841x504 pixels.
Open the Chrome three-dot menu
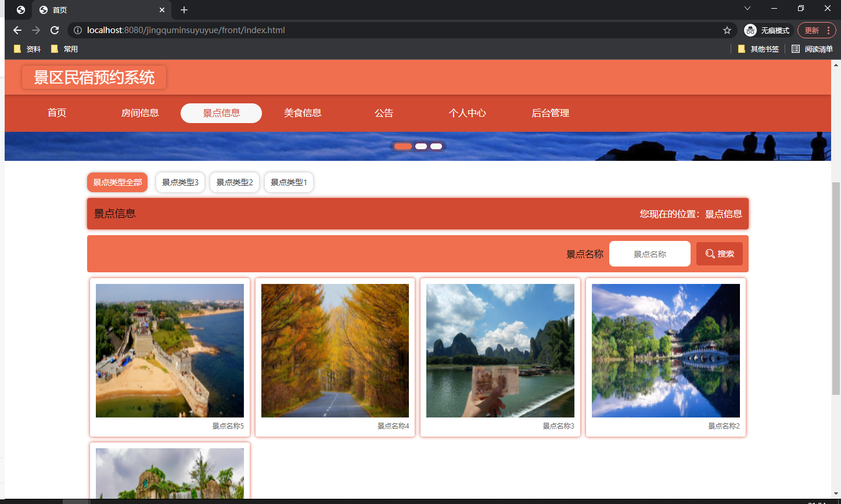tap(828, 30)
